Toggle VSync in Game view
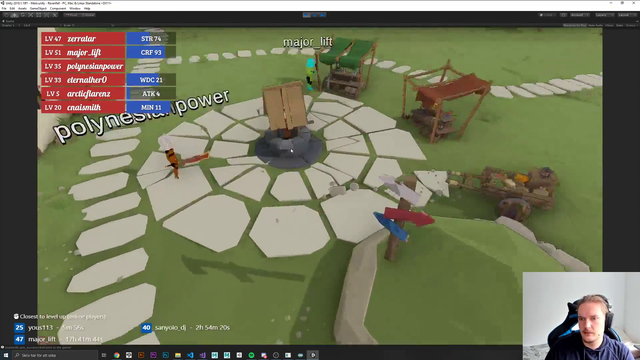This screenshot has width=640, height=360. coord(609,25)
